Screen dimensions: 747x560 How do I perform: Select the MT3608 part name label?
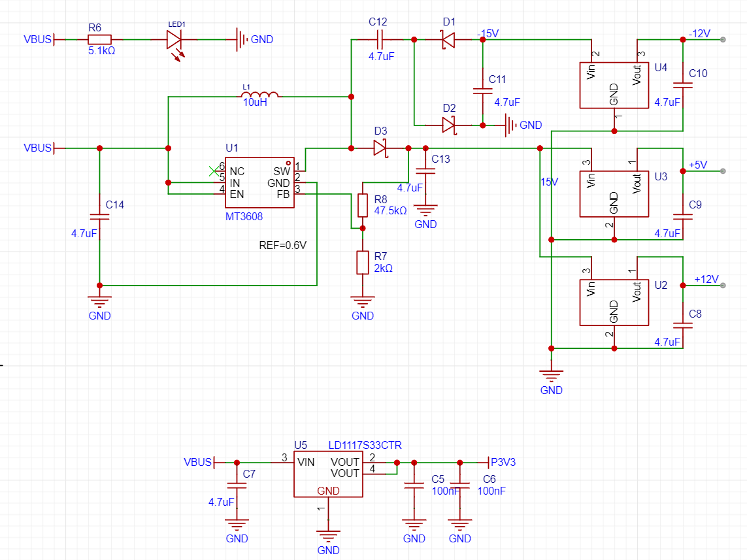[x=244, y=217]
